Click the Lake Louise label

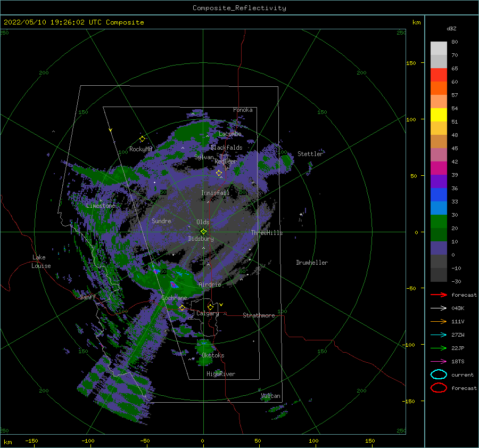coord(41,262)
